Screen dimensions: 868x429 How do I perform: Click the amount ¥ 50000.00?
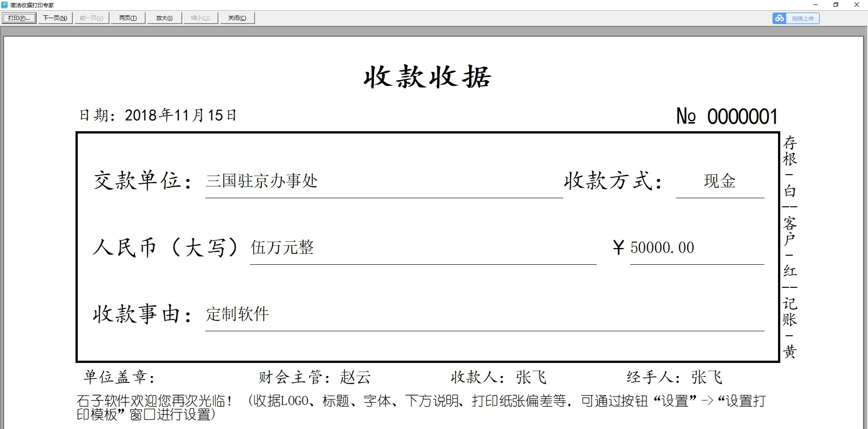(x=653, y=248)
